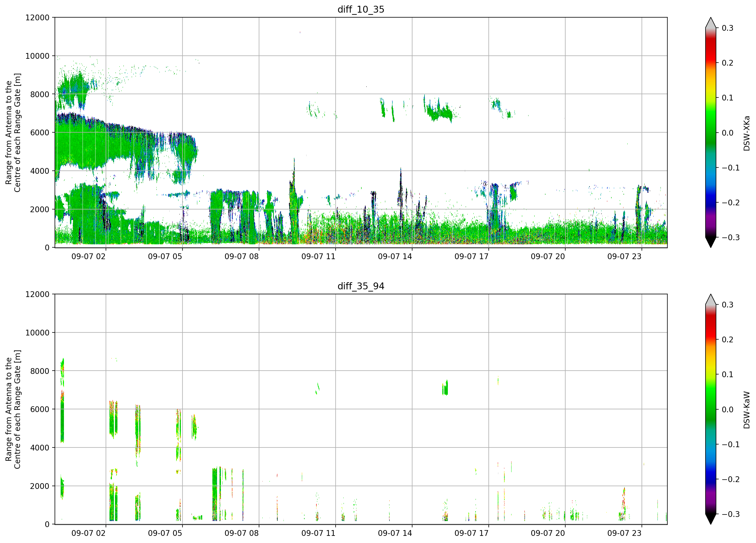Click the 09-07 14 label on bottom plot
This screenshot has height=543, width=756.
click(395, 533)
